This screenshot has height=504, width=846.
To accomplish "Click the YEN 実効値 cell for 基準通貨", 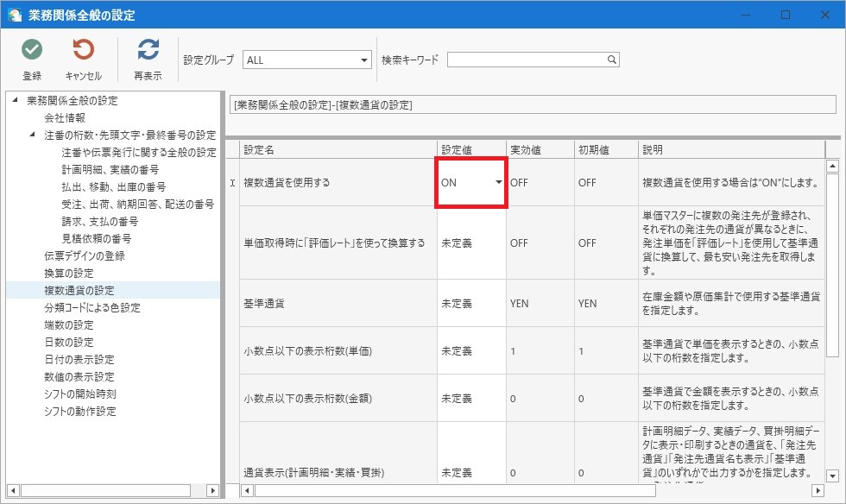I will pos(540,303).
